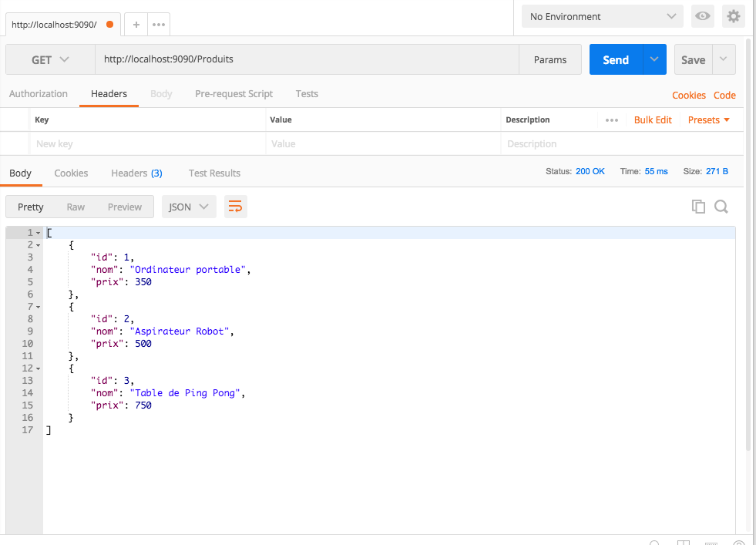Focus the request URL field
The image size is (756, 545).
pos(307,59)
